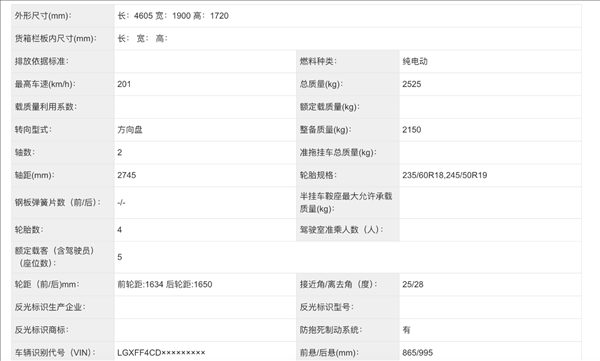The height and width of the screenshot is (361, 600).
Task: Click the dimensions value 长:4605 宽:1900 高:1720
Action: pyautogui.click(x=173, y=16)
